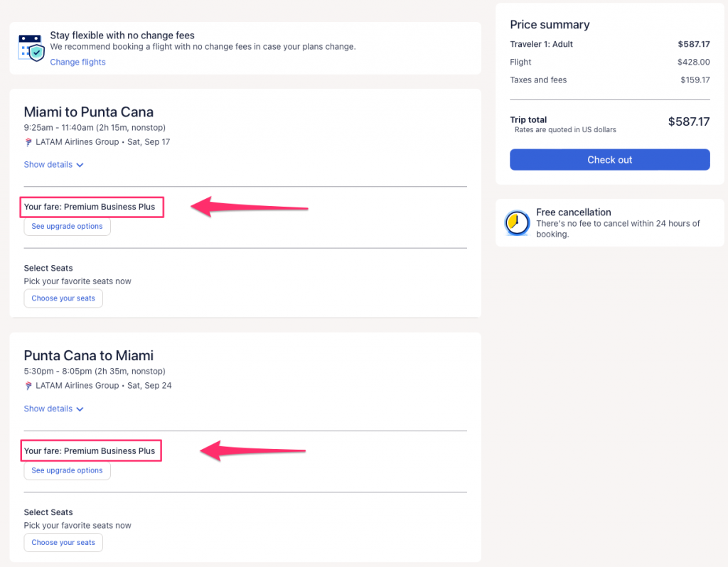The image size is (728, 567).
Task: Choose your seats for the Miami departure flight
Action: click(x=63, y=298)
